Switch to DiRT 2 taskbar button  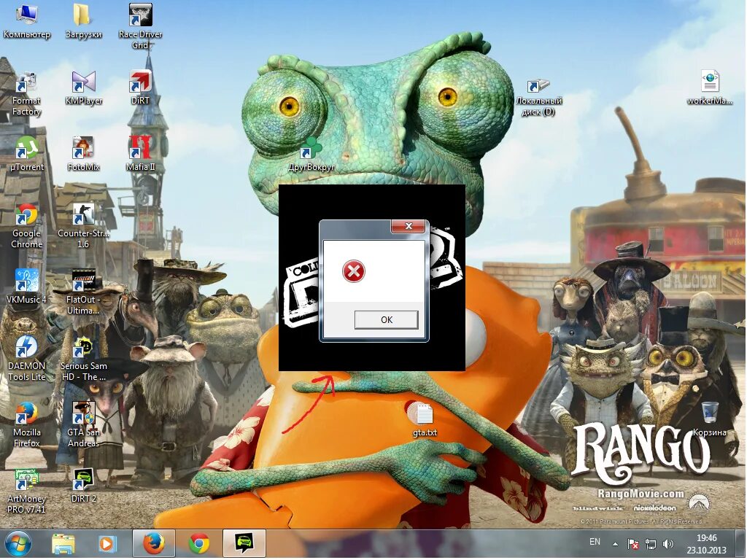[x=244, y=543]
